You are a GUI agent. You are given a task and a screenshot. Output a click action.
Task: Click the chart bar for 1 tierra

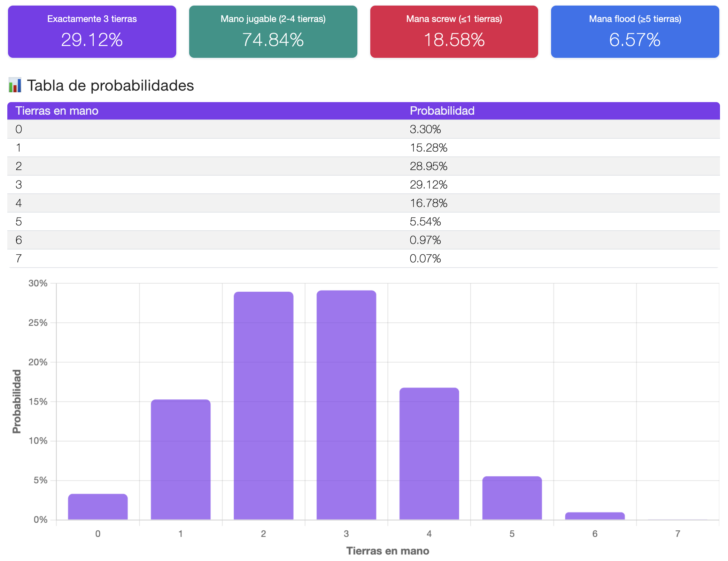click(x=180, y=460)
